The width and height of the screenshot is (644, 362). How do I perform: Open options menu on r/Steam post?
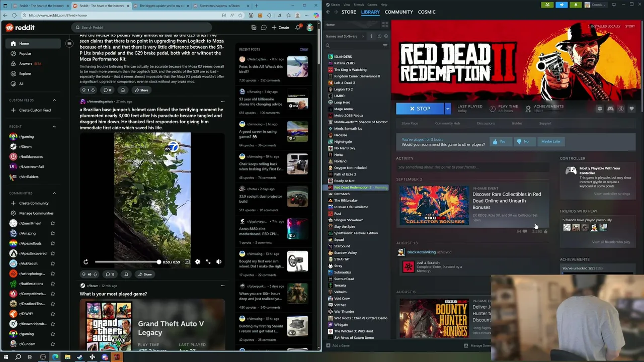click(x=222, y=286)
